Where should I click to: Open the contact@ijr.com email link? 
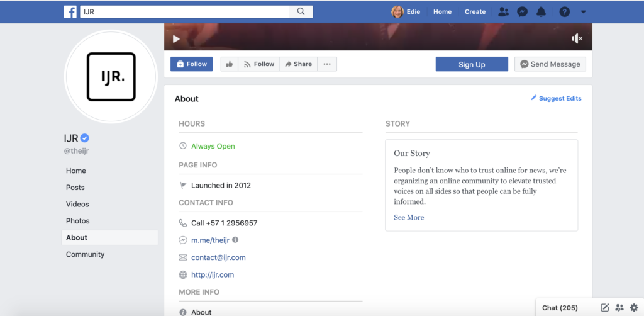[218, 257]
